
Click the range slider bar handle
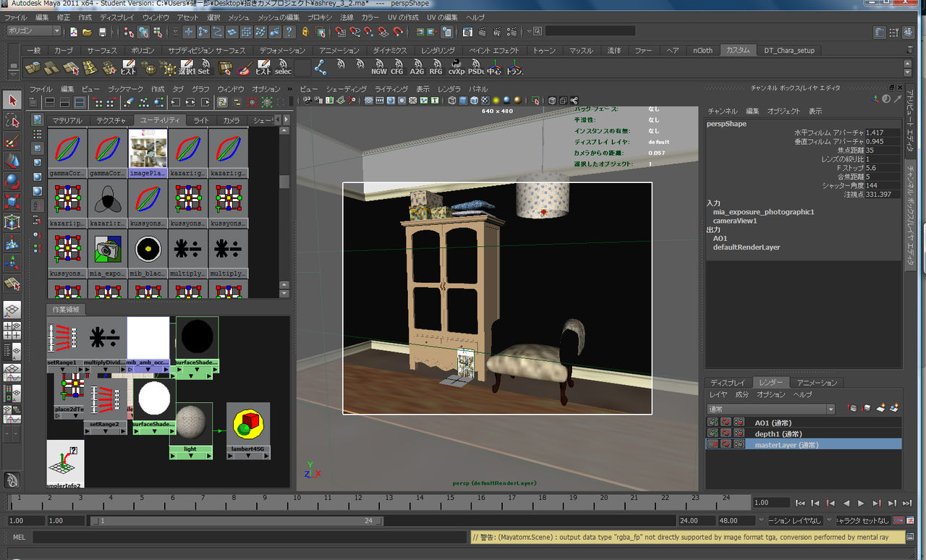[x=237, y=521]
